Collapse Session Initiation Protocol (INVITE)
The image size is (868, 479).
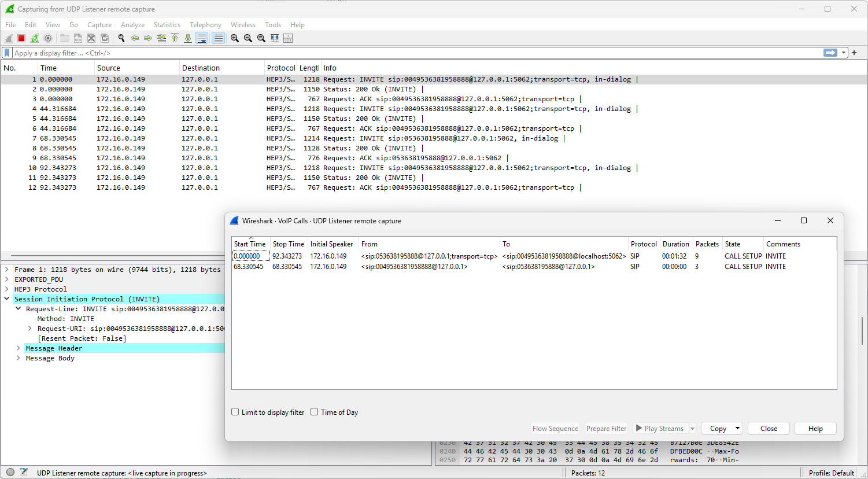(x=6, y=299)
